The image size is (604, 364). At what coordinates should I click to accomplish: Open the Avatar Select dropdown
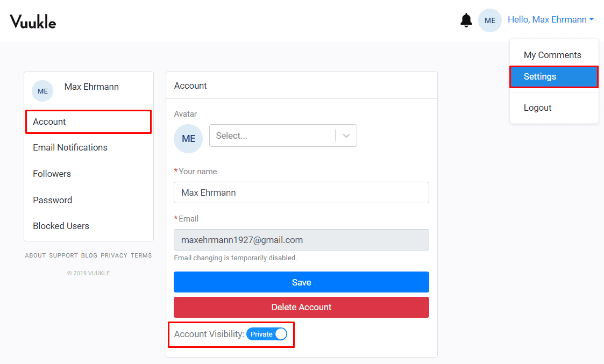point(272,135)
